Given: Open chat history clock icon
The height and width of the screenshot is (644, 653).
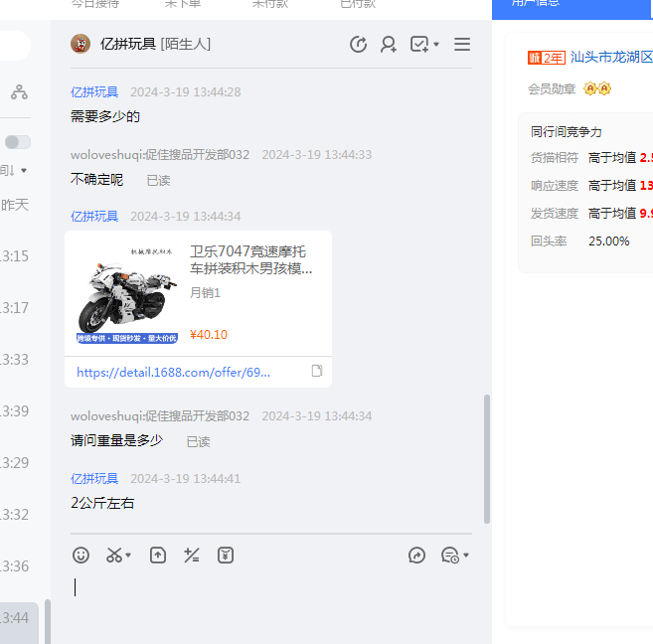Looking at the screenshot, I should [358, 44].
